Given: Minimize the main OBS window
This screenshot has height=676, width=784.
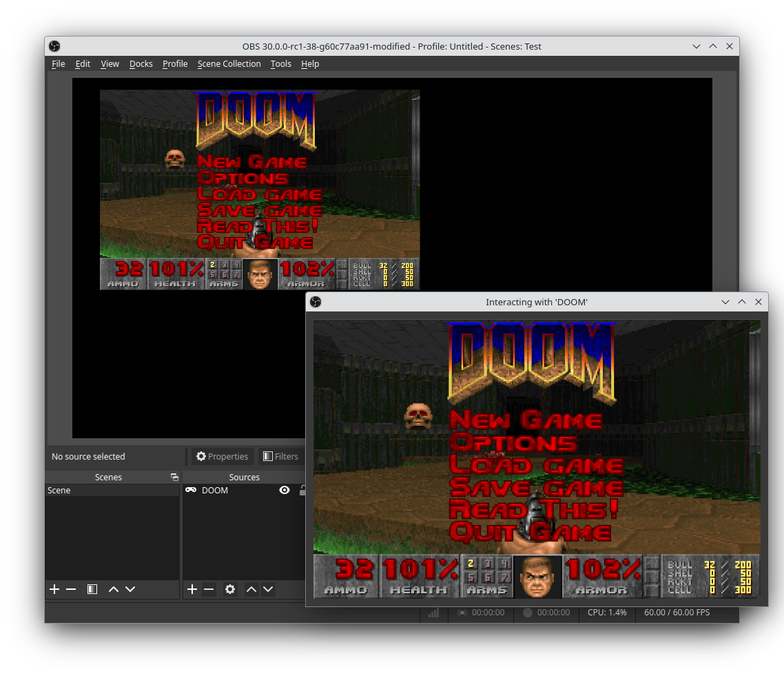Looking at the screenshot, I should 697,46.
